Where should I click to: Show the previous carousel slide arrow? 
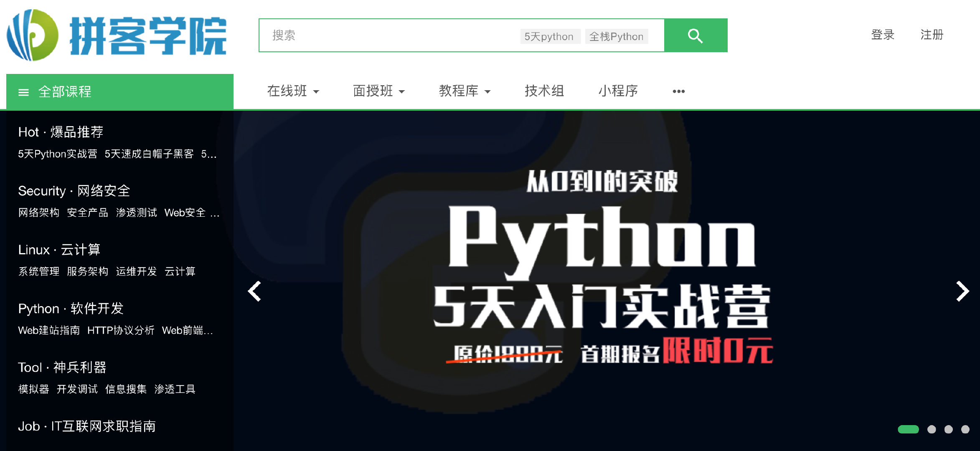254,291
